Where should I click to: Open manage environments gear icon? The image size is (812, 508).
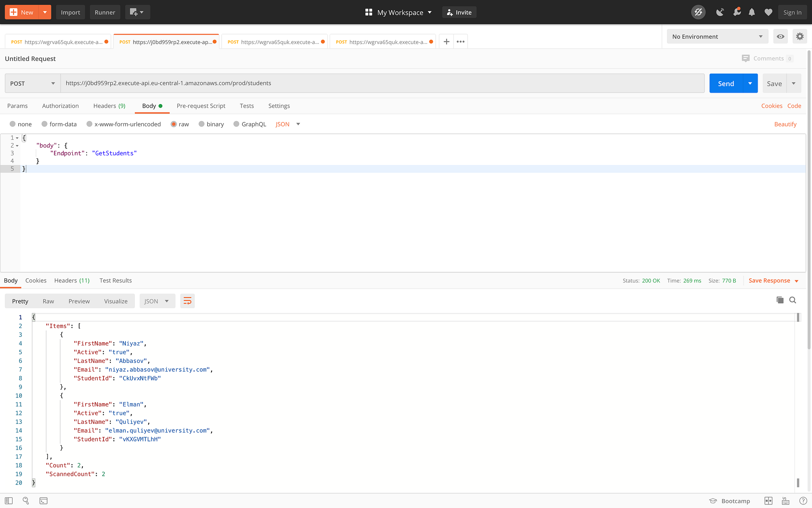[799, 37]
